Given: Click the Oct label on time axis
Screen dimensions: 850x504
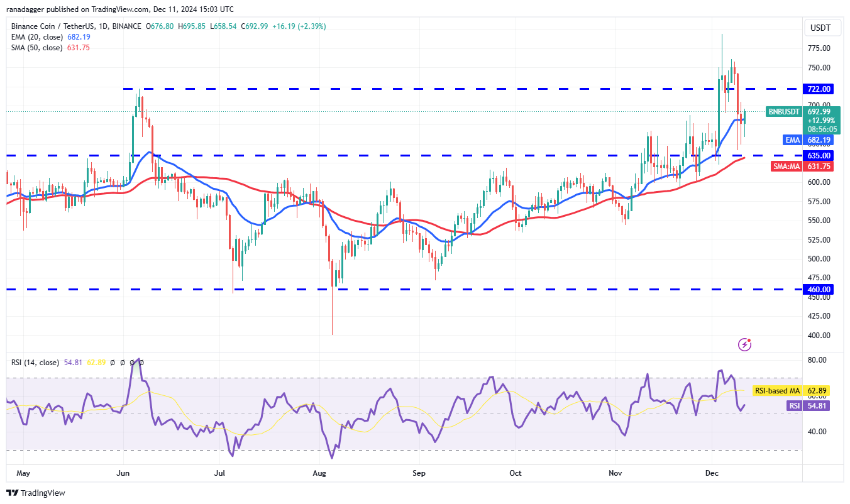Looking at the screenshot, I should click(516, 472).
